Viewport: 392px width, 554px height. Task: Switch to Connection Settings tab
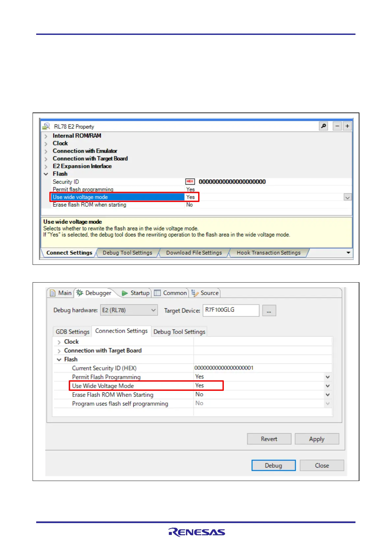click(x=121, y=331)
